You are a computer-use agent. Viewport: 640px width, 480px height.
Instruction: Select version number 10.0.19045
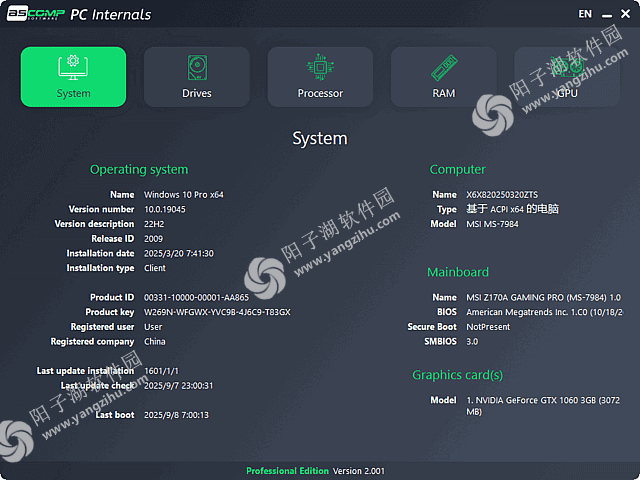point(165,209)
